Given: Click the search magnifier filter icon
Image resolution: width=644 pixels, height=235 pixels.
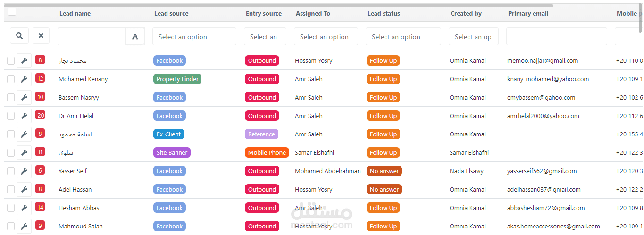Looking at the screenshot, I should (x=19, y=36).
